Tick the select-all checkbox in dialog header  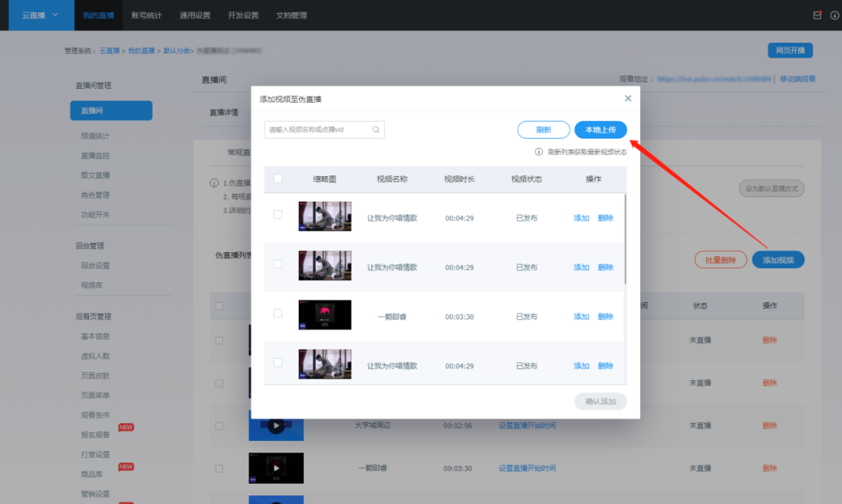(278, 178)
